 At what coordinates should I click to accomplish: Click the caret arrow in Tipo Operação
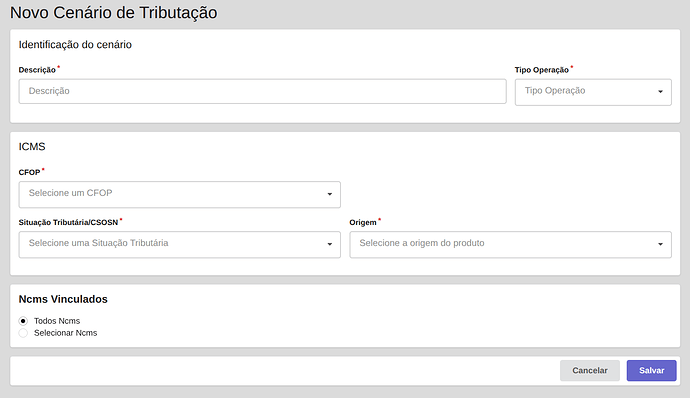tap(660, 92)
